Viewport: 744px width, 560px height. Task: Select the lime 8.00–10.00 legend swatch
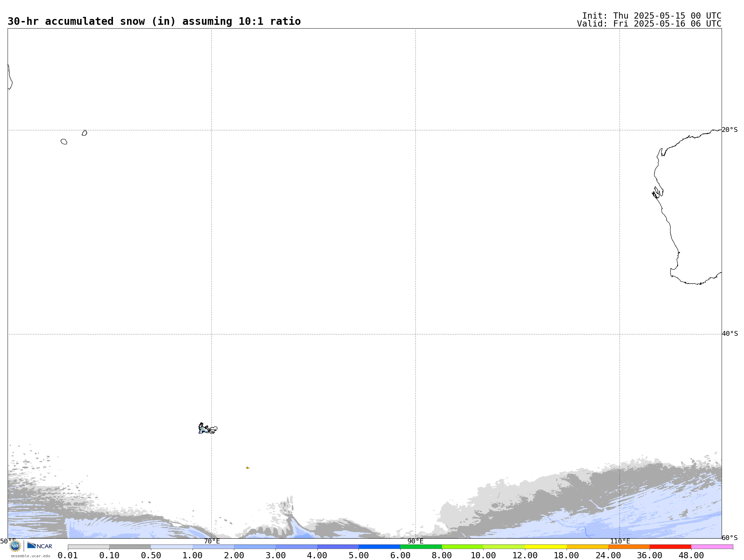(463, 547)
